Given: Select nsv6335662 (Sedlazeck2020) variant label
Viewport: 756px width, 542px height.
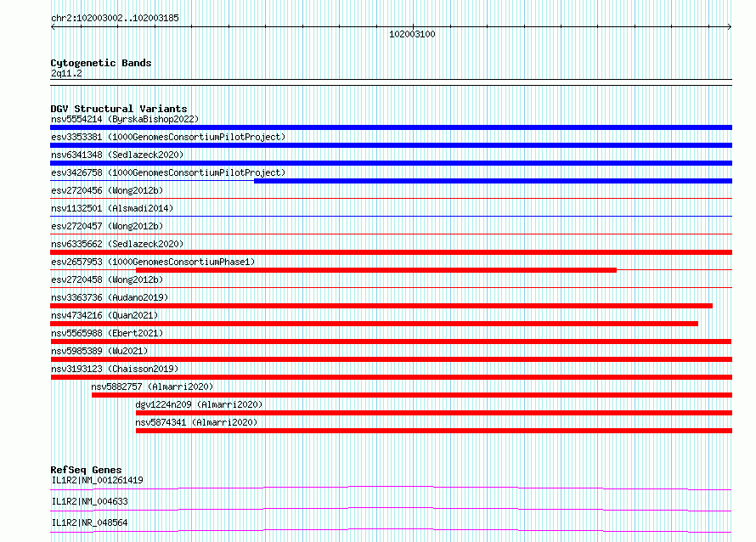Looking at the screenshot, I should (117, 244).
